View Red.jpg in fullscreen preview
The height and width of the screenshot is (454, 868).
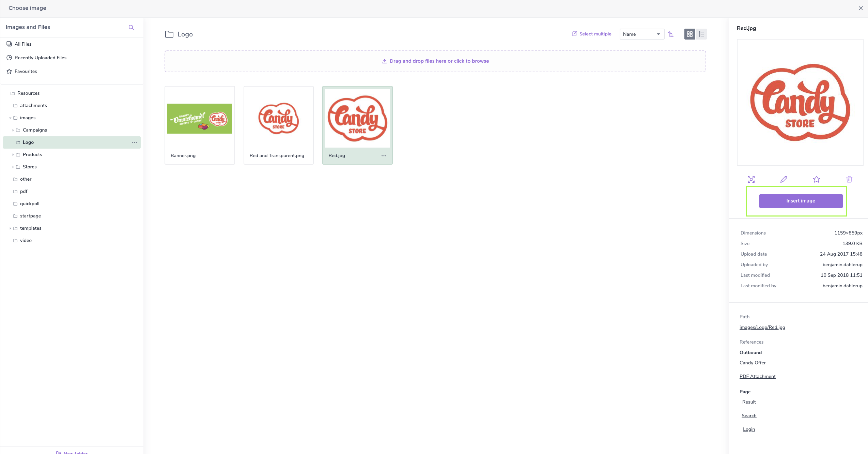coord(751,179)
